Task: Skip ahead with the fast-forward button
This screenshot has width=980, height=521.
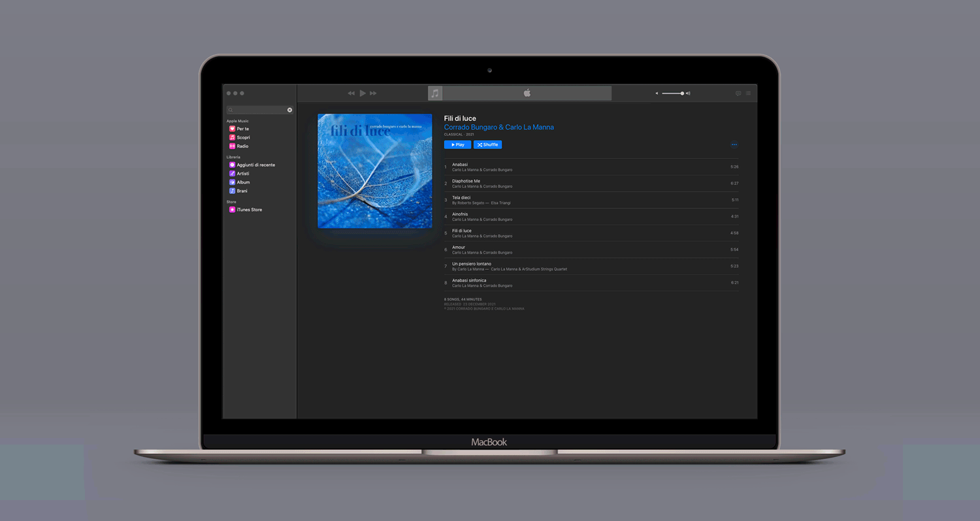Action: (x=373, y=93)
